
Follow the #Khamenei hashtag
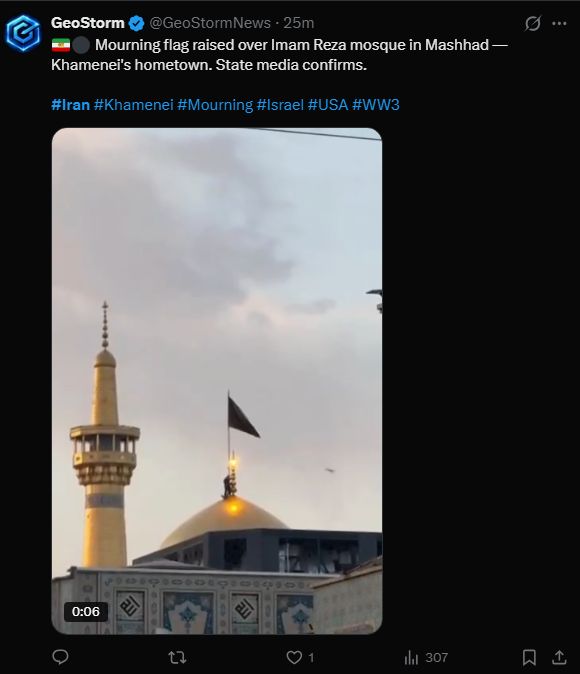click(134, 105)
